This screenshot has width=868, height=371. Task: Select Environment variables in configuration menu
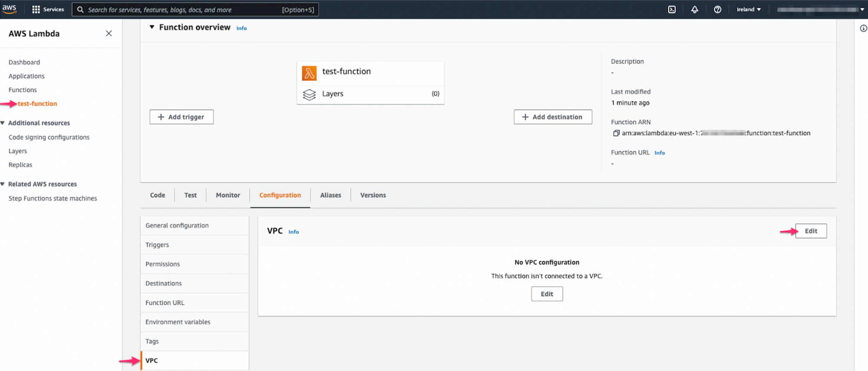pos(178,322)
